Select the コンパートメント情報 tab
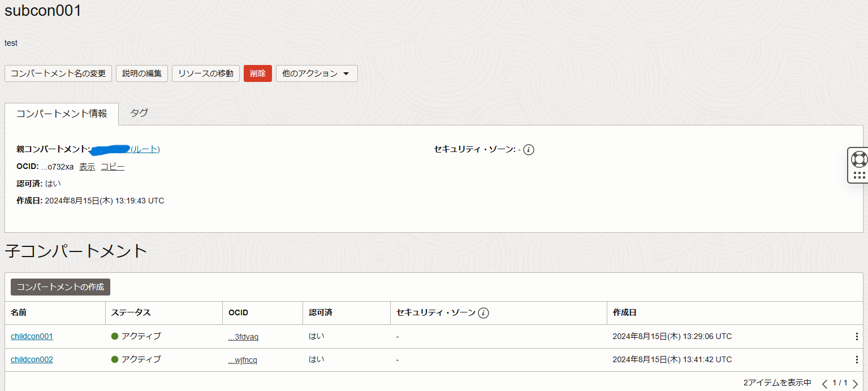This screenshot has height=391, width=868. coord(62,114)
